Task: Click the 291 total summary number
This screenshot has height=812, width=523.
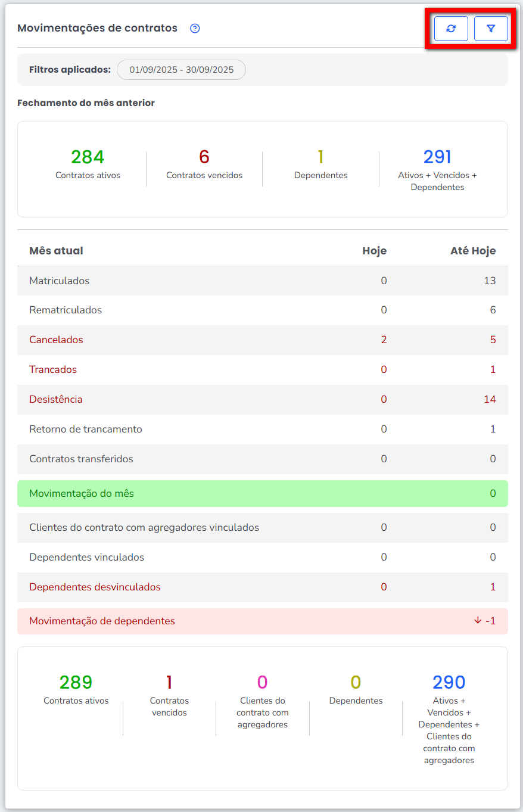Action: [x=437, y=157]
